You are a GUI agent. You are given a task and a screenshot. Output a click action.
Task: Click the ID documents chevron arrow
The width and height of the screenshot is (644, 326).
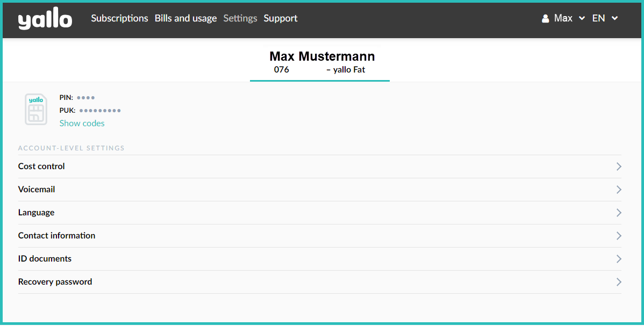coord(619,259)
